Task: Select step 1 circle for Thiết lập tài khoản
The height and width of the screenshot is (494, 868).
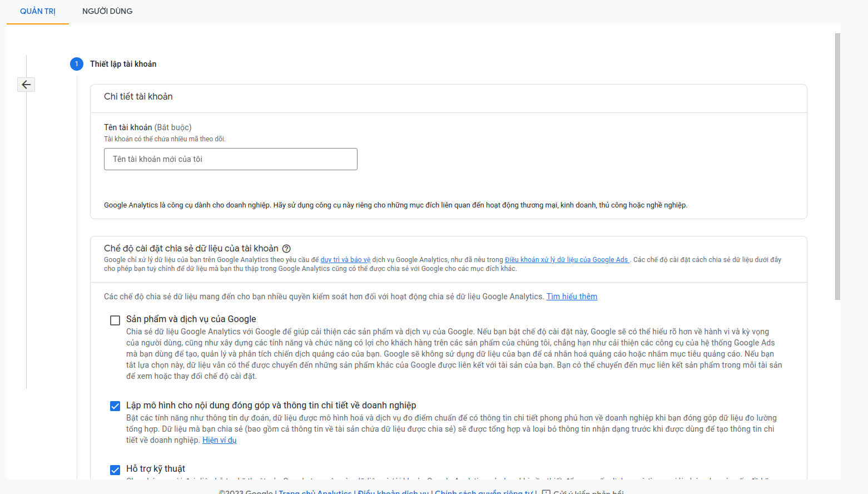Action: click(77, 64)
